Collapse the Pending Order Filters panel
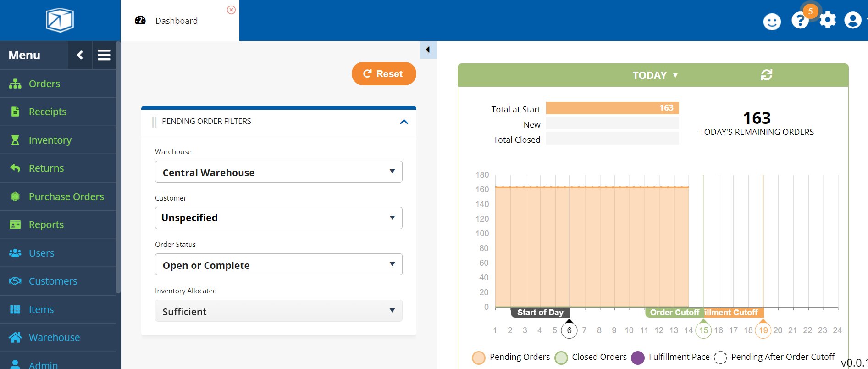868x369 pixels. coord(404,122)
